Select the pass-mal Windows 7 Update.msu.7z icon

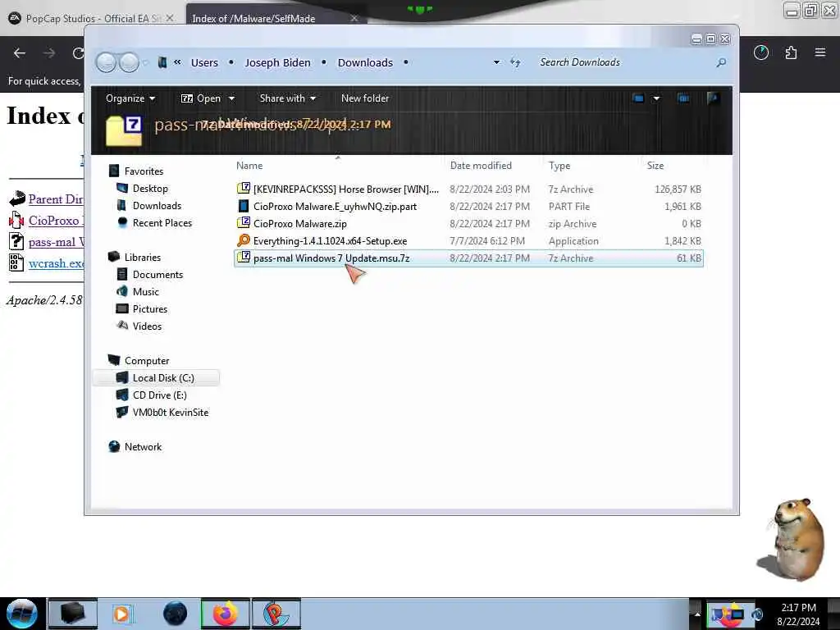244,258
